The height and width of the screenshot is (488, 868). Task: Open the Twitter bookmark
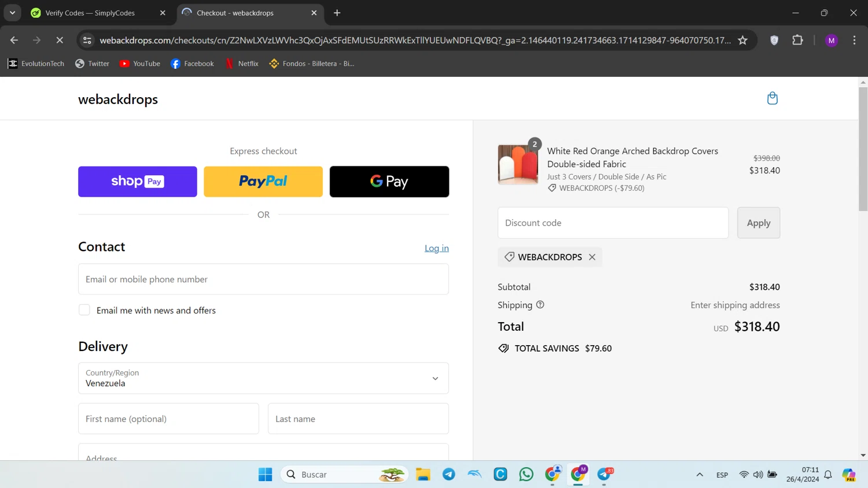[x=92, y=64]
